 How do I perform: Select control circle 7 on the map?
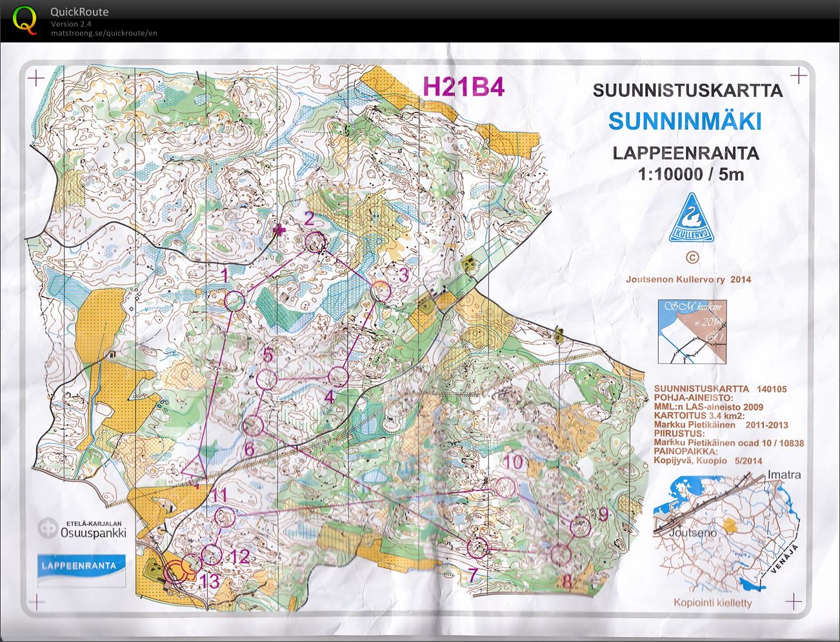(477, 548)
